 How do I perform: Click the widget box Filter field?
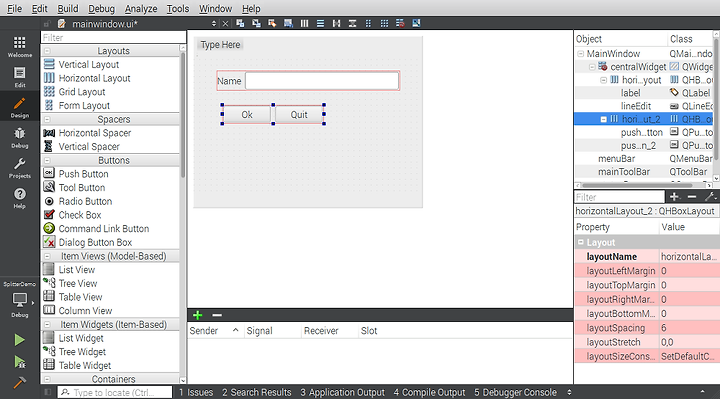point(113,38)
